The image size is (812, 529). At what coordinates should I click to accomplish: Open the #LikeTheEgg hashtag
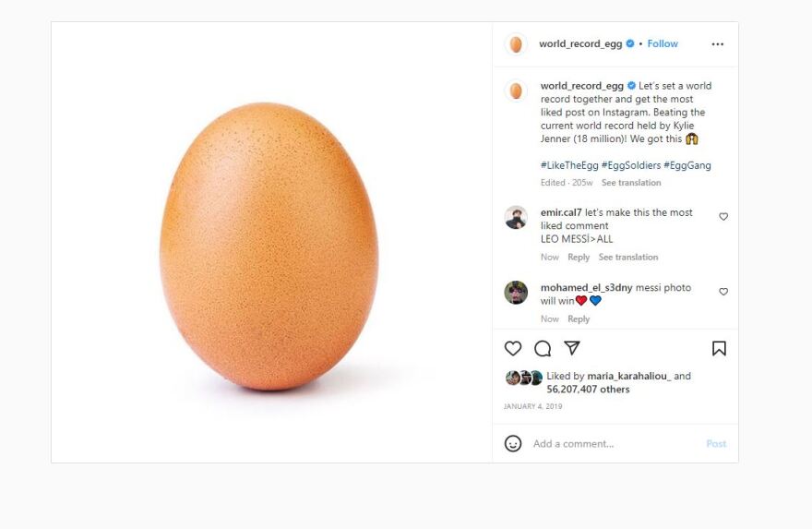569,166
